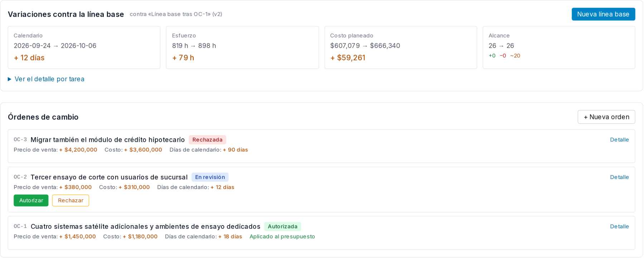Image resolution: width=644 pixels, height=258 pixels.
Task: Click the Alcance card label
Action: point(499,36)
